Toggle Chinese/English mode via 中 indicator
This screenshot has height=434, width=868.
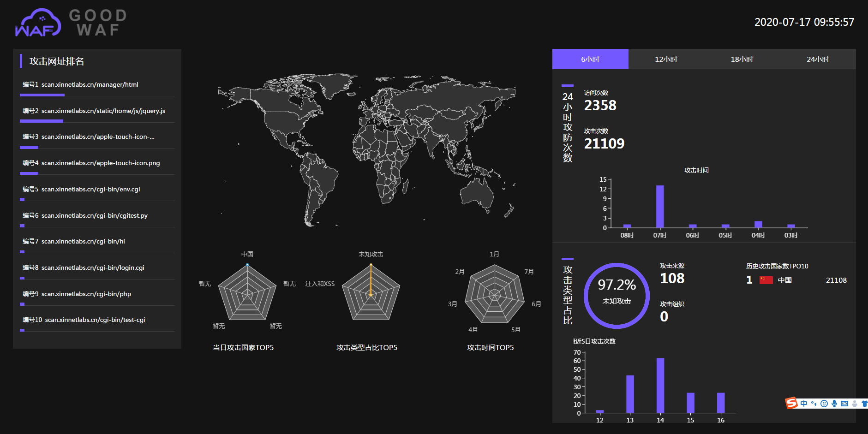804,404
